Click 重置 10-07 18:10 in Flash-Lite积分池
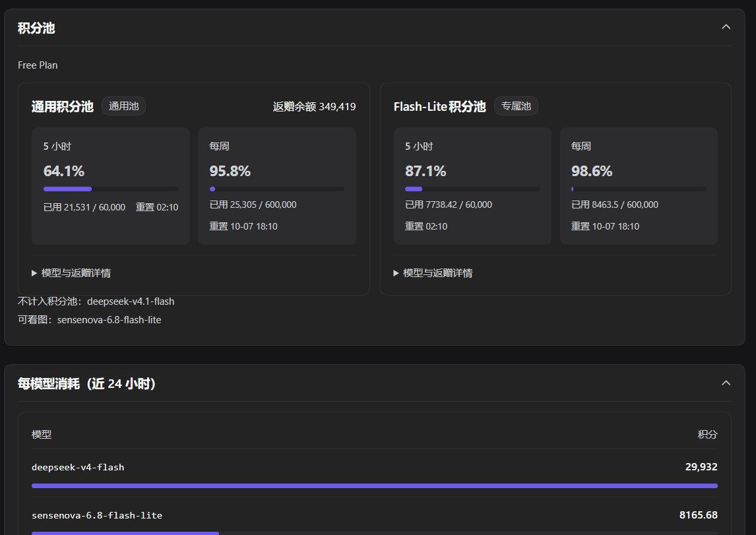The height and width of the screenshot is (535, 756). [x=605, y=226]
